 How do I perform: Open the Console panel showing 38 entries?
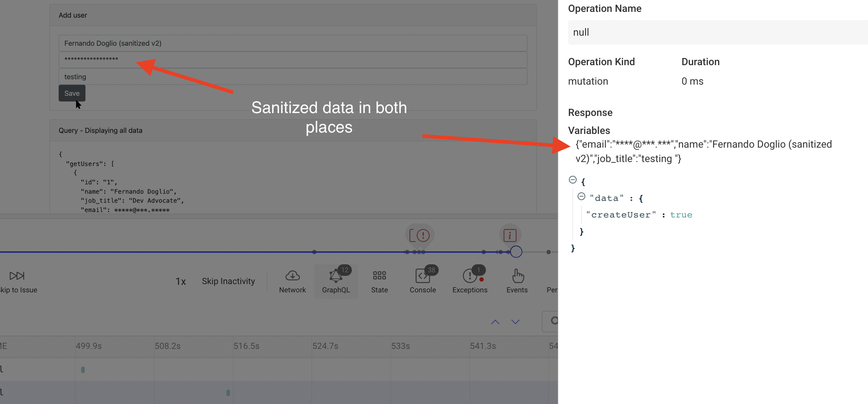pyautogui.click(x=423, y=281)
